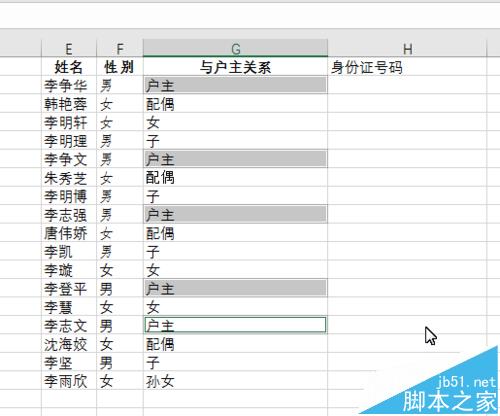Click relation cell 女 in 李璇 row

pyautogui.click(x=235, y=270)
